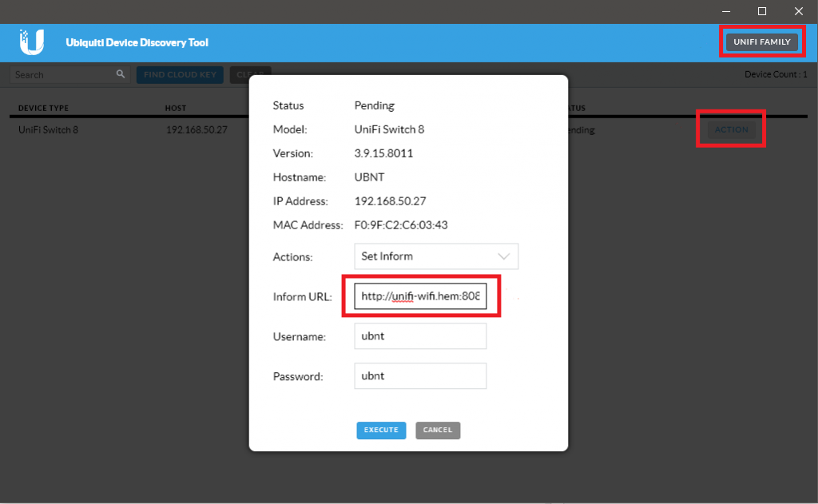Click the Ubiquiti logo icon
Image resolution: width=818 pixels, height=504 pixels.
pos(31,42)
